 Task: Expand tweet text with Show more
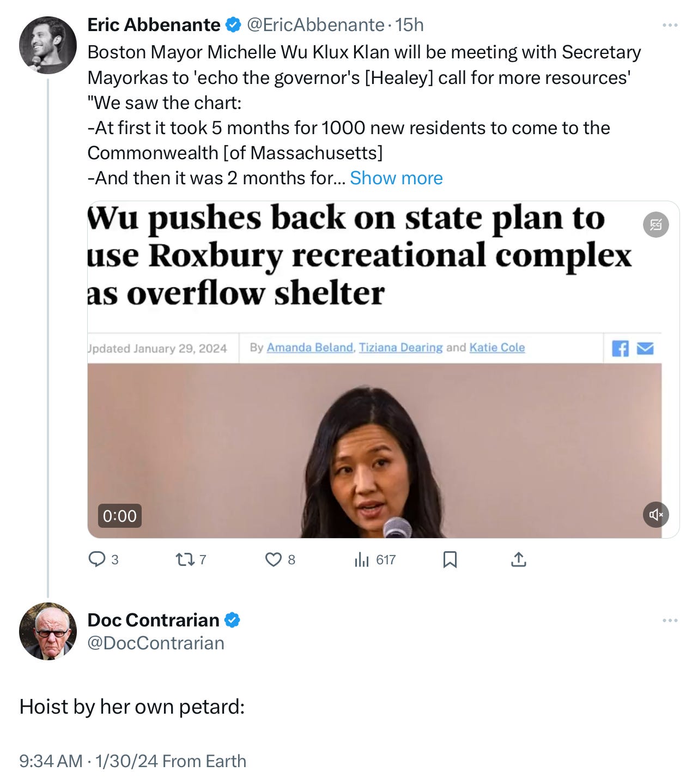click(x=396, y=178)
